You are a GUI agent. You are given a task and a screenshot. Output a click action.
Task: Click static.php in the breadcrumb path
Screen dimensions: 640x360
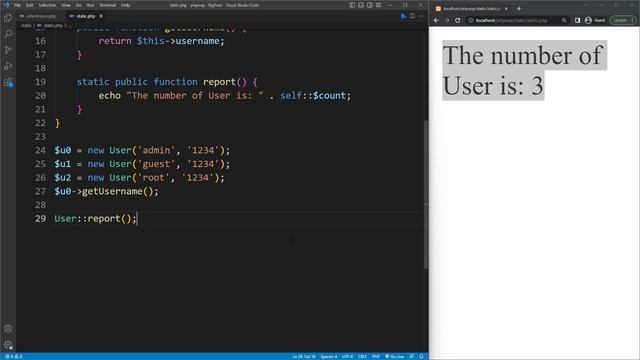pyautogui.click(x=53, y=25)
